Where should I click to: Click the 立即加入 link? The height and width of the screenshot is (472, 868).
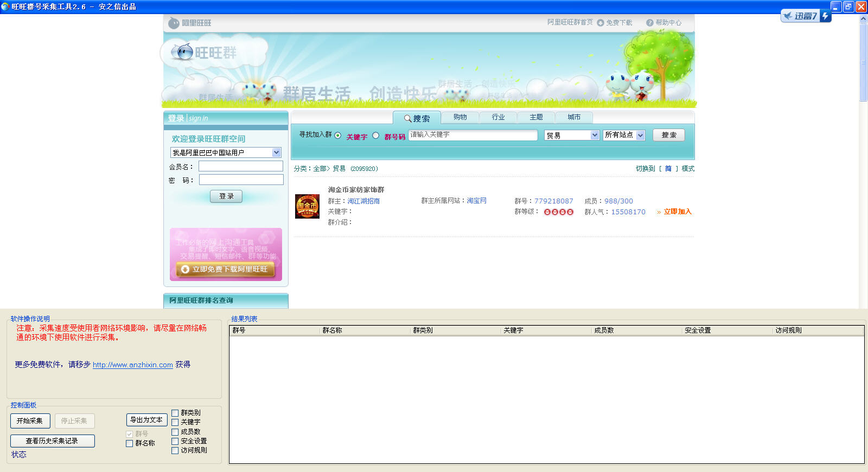[678, 212]
